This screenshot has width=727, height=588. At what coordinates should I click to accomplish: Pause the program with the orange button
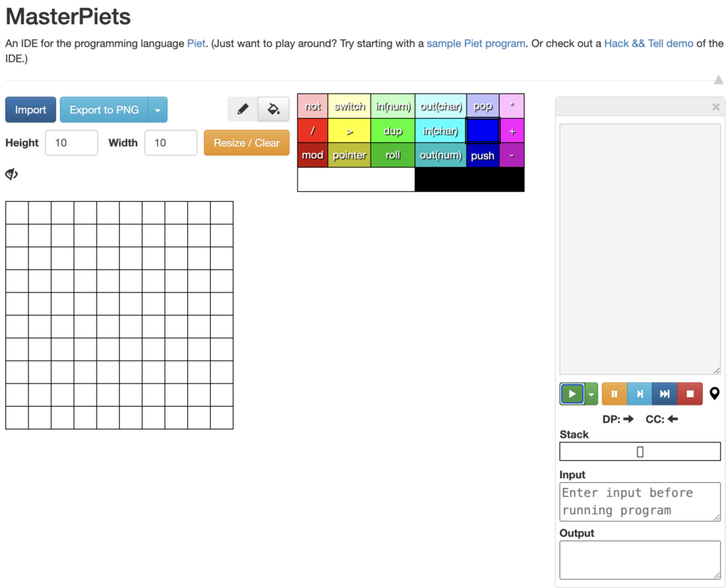coord(614,393)
